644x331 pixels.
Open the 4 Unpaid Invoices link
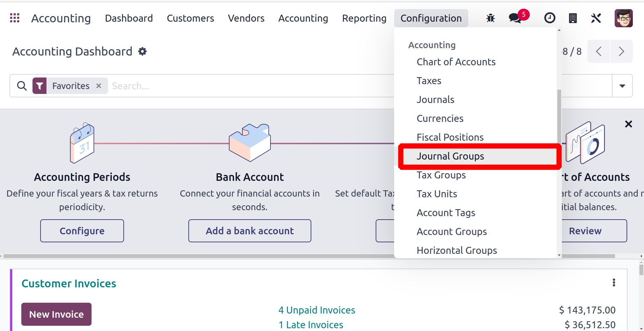pyautogui.click(x=317, y=310)
